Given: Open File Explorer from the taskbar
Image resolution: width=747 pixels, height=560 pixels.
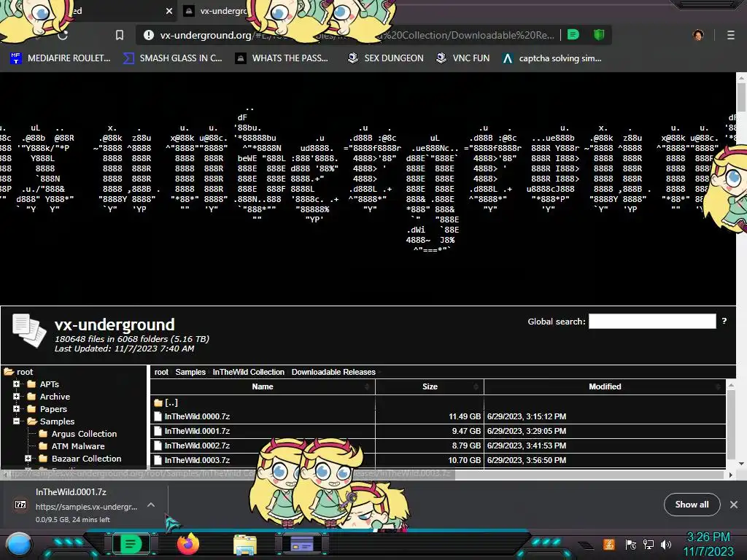Looking at the screenshot, I should point(245,544).
